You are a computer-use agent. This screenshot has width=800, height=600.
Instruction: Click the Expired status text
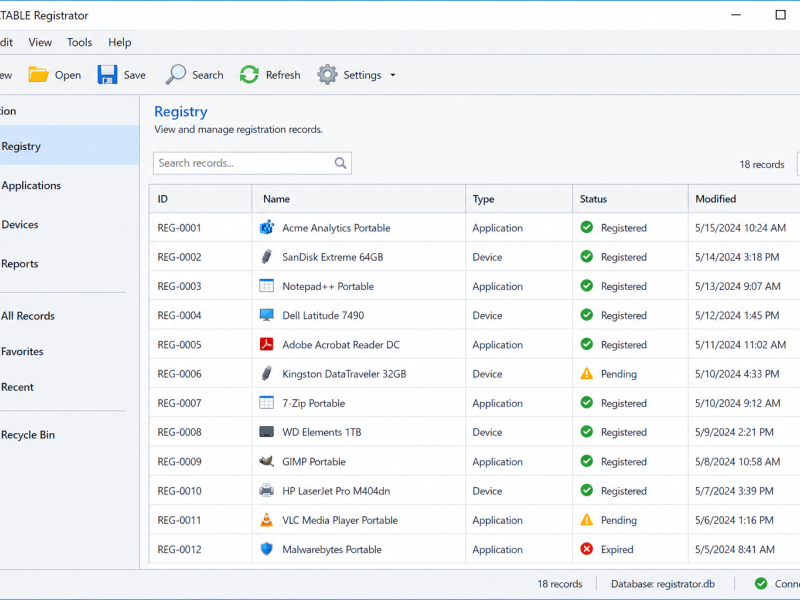click(617, 549)
